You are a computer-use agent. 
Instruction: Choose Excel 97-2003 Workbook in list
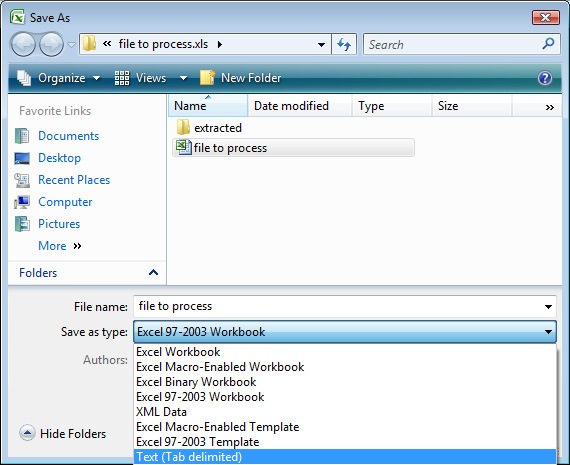[x=345, y=396]
